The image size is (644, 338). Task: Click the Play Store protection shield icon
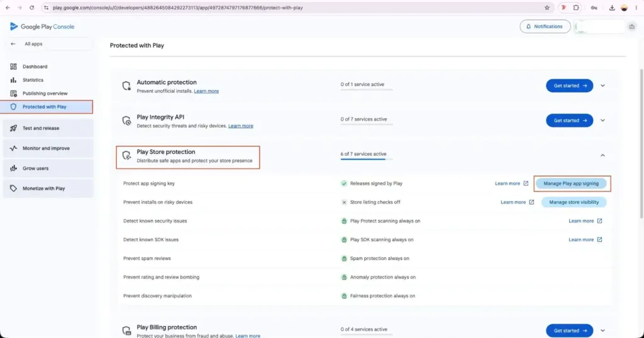pos(126,155)
